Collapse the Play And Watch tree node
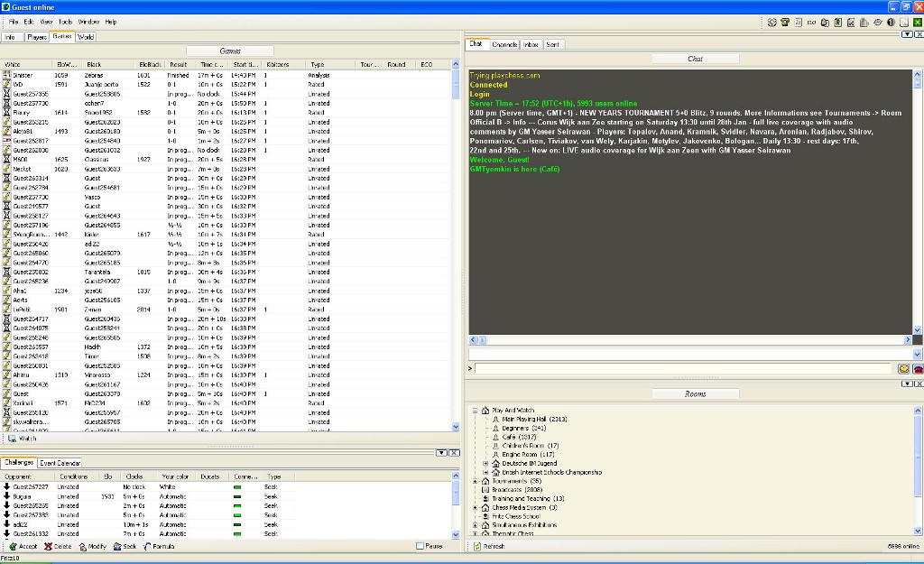The height and width of the screenshot is (564, 924). (x=475, y=411)
